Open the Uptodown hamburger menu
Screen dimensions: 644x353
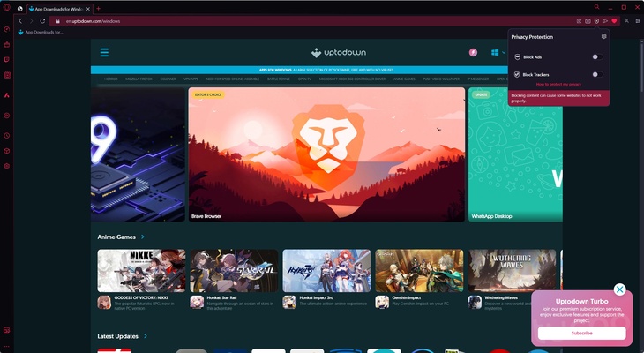(104, 52)
